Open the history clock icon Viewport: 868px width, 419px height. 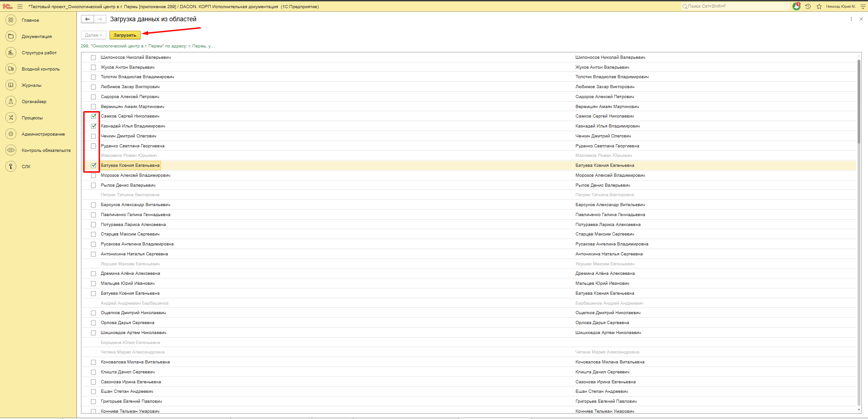coord(808,6)
